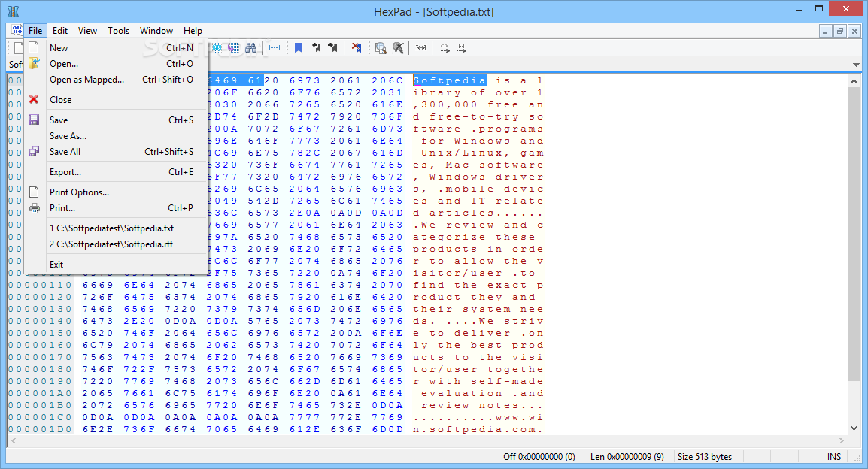Viewport: 868px width, 469px height.
Task: Choose Save in the File menu
Action: (x=117, y=120)
